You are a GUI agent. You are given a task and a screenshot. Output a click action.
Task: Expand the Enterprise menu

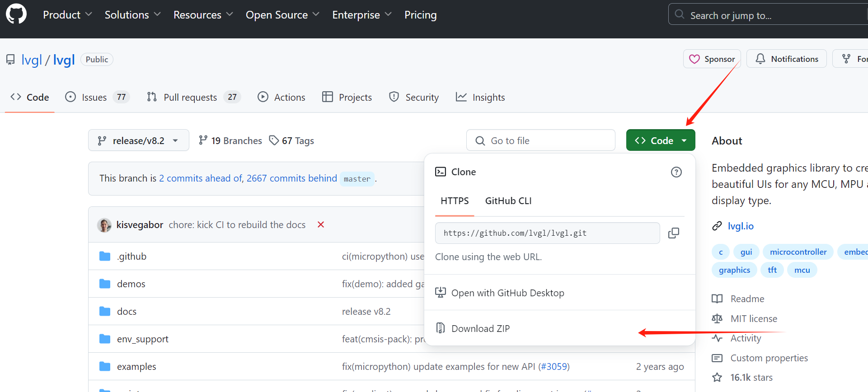coord(362,15)
